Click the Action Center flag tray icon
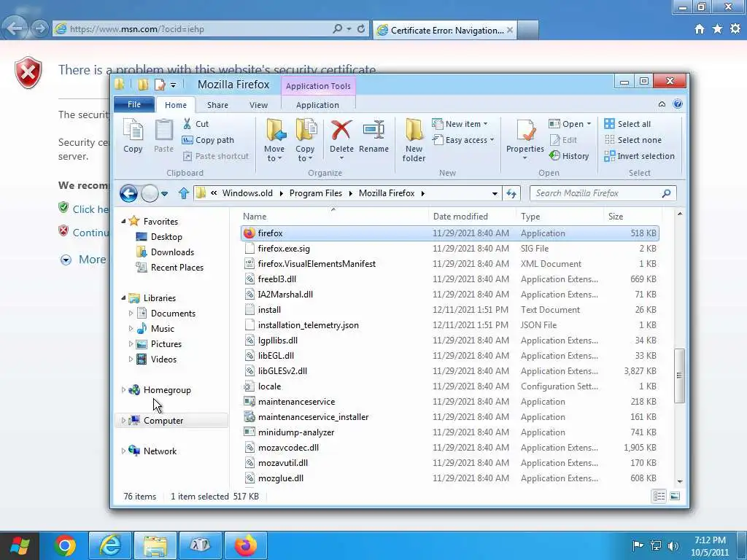Screen dimensions: 747x560 click(638, 545)
